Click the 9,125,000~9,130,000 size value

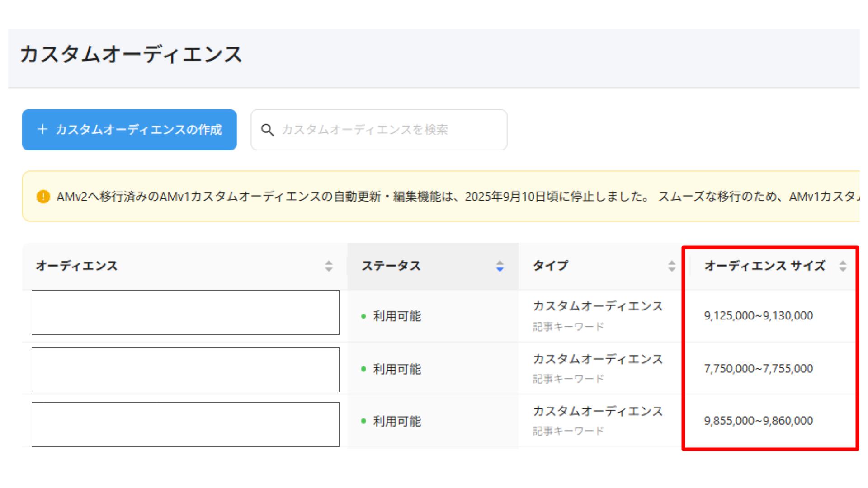tap(758, 316)
